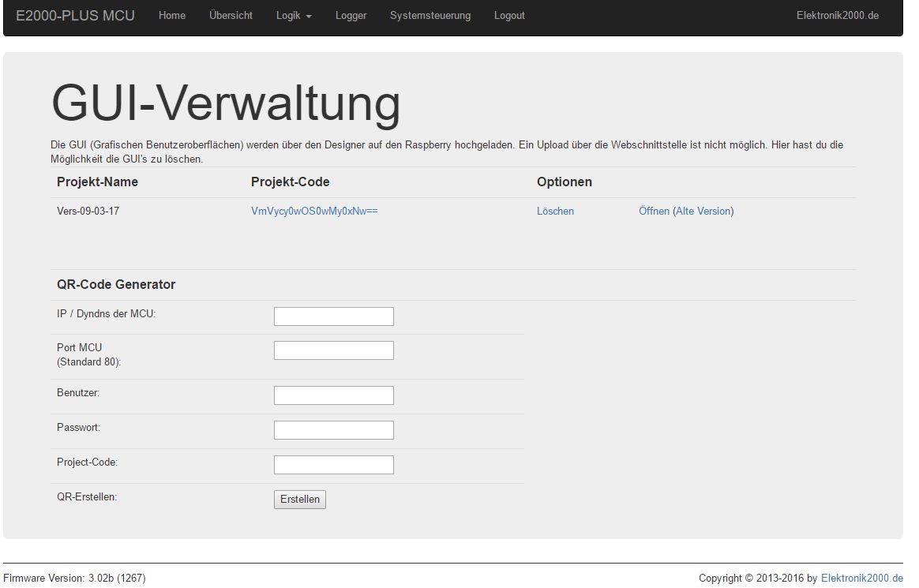Screen dimensions: 919x588
Task: Click the Passwort input box
Action: click(333, 430)
